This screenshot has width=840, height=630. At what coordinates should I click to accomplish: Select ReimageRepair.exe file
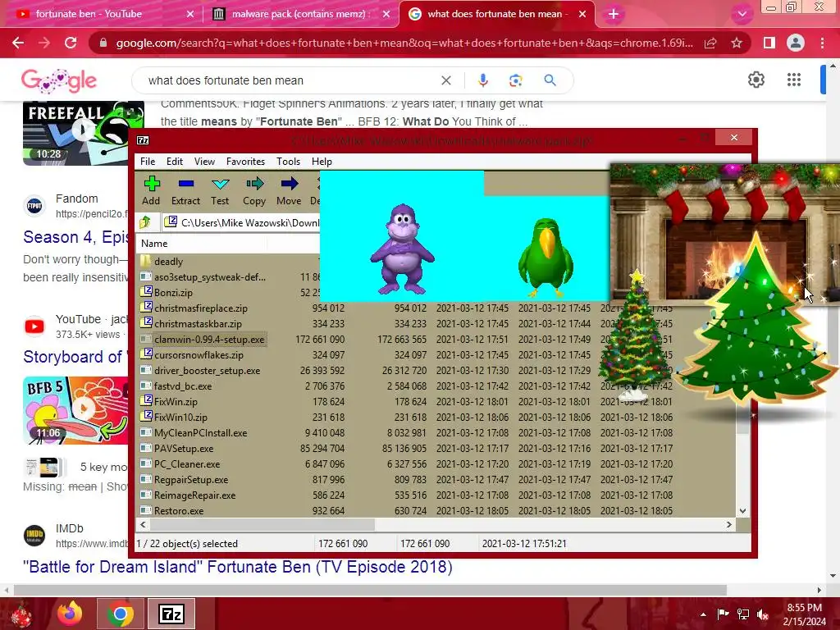click(x=194, y=495)
